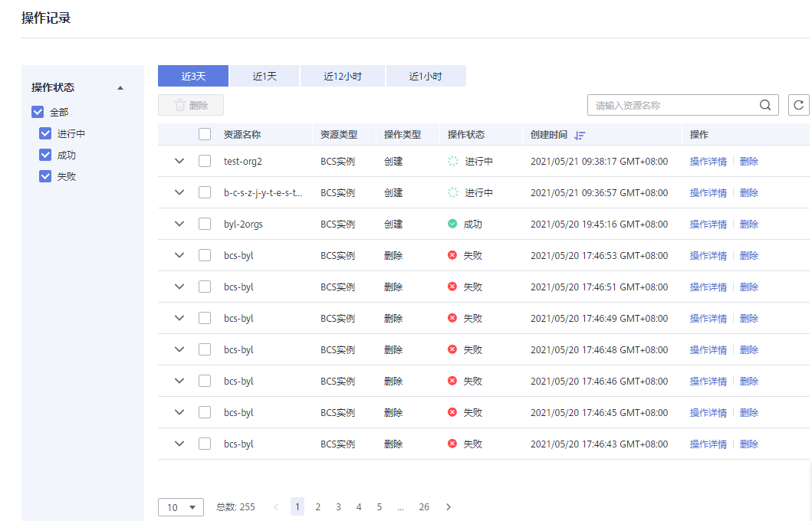This screenshot has height=521, width=812.
Task: Open 操作详情 for bcs-byl at 17:46:48
Action: [x=708, y=349]
